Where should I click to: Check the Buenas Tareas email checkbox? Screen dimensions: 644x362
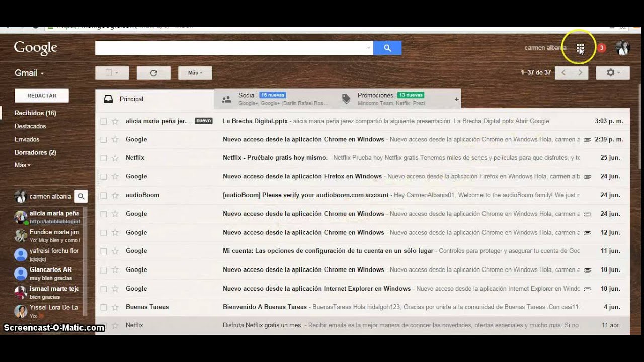pos(103,307)
